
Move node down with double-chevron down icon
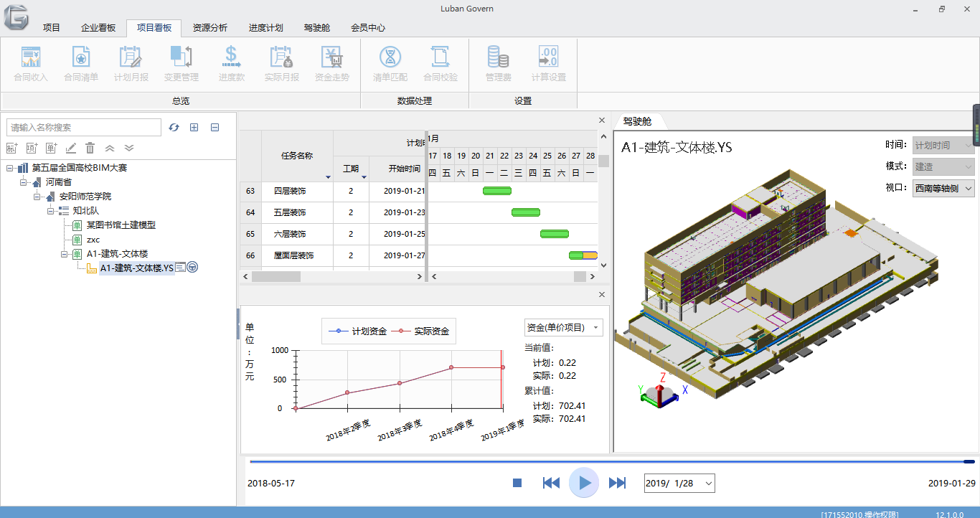[129, 148]
